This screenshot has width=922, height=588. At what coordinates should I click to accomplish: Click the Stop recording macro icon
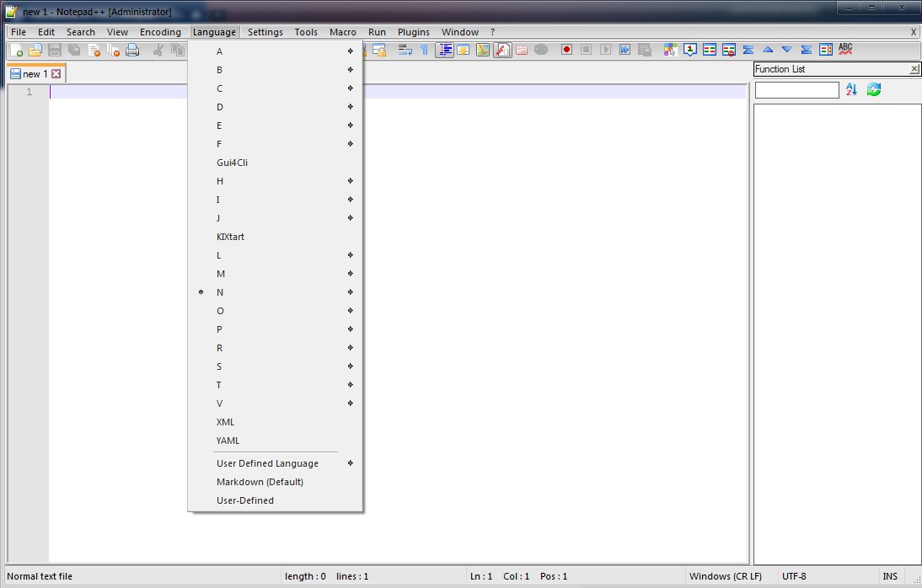tap(587, 50)
